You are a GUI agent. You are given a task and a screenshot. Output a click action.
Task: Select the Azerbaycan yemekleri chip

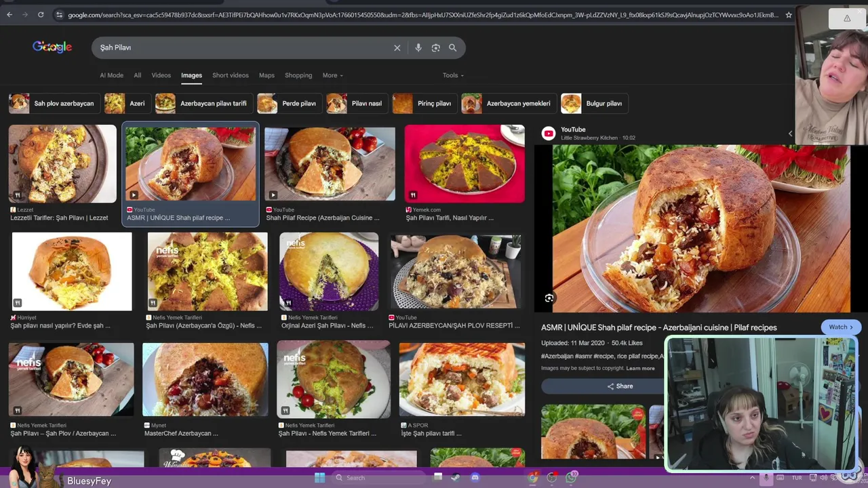[509, 103]
